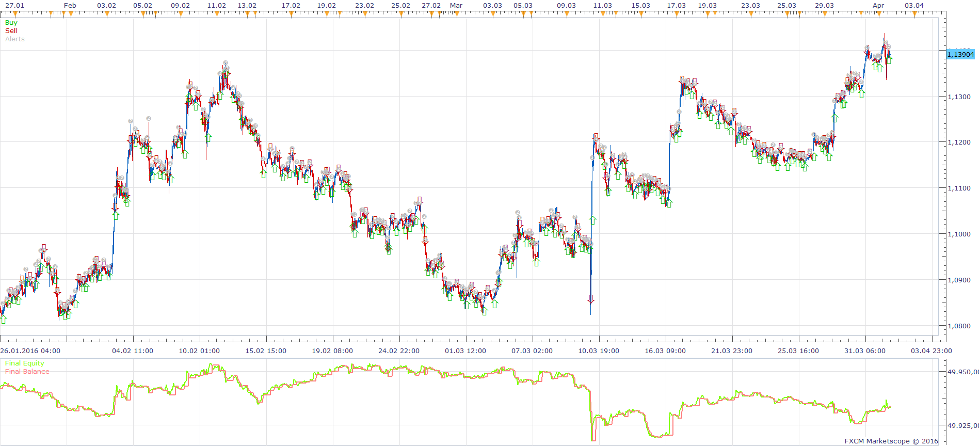
Task: Click the orange marker under Mar
Action: (x=456, y=14)
